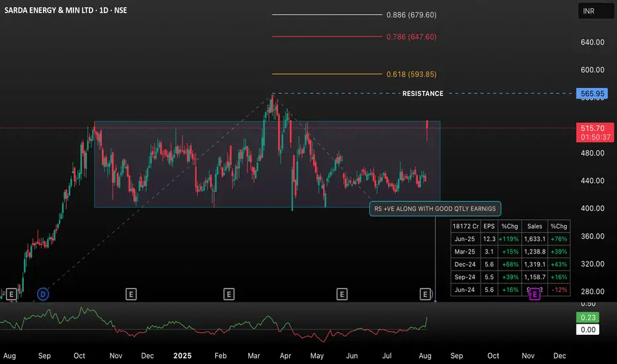
Task: Click the Dec-24 quarter row label
Action: pos(465,265)
